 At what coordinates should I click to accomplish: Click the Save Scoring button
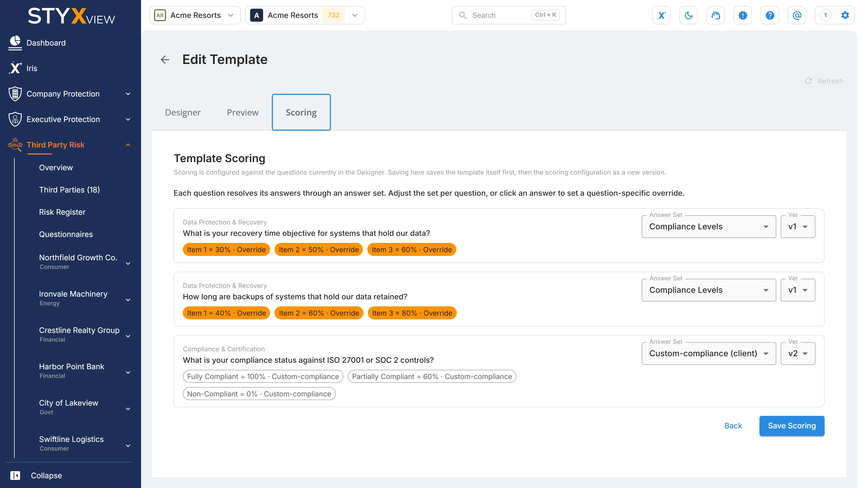[792, 426]
